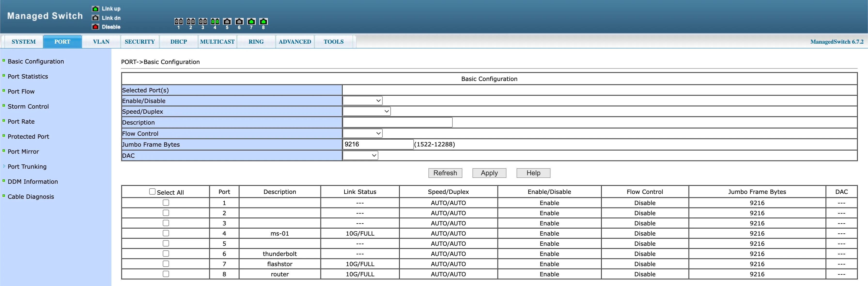
Task: Open Basic Configuration in the sidebar
Action: (x=36, y=61)
